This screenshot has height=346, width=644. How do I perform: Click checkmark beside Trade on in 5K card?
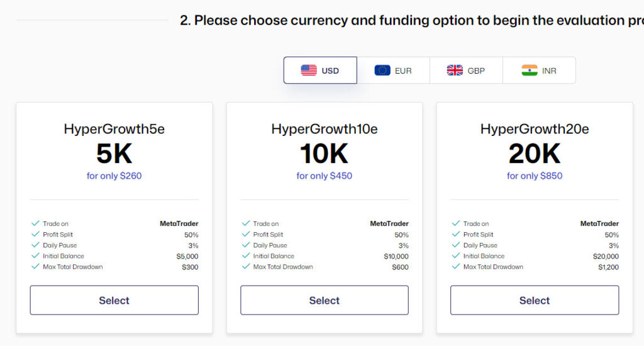point(35,223)
